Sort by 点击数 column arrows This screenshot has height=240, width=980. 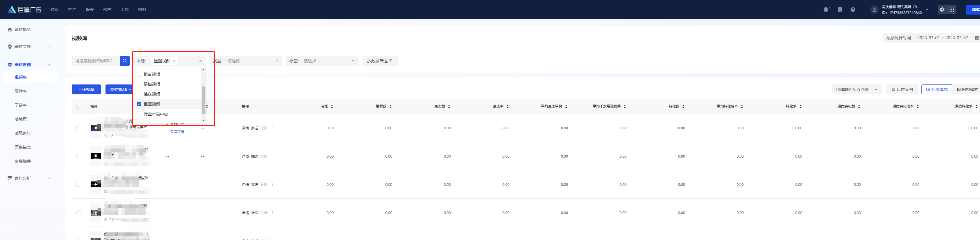point(449,107)
